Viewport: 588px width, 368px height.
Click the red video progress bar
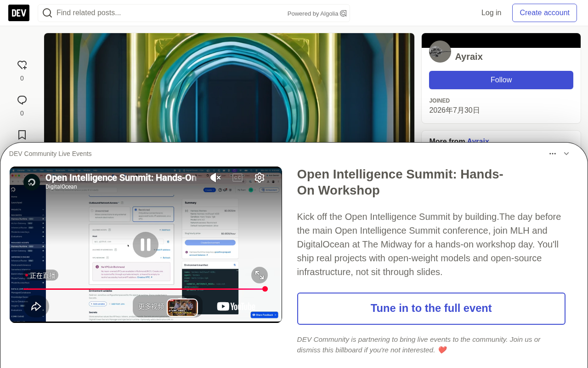point(146,289)
